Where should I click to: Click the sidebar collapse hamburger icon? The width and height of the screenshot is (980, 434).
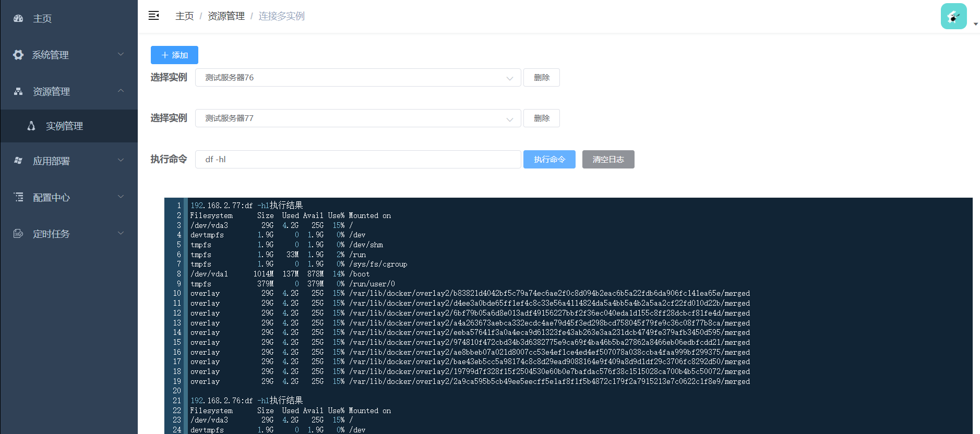pyautogui.click(x=154, y=16)
